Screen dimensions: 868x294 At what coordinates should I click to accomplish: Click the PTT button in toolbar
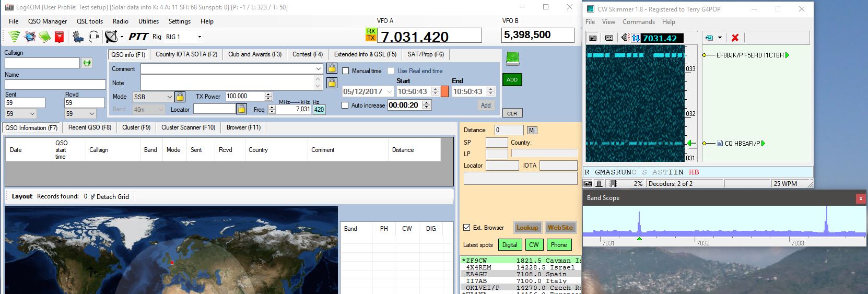tap(138, 37)
